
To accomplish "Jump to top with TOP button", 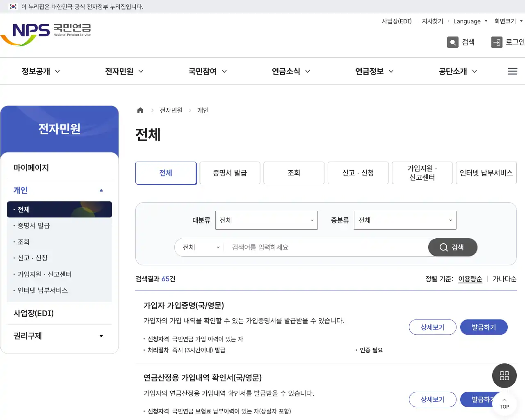I will (504, 404).
